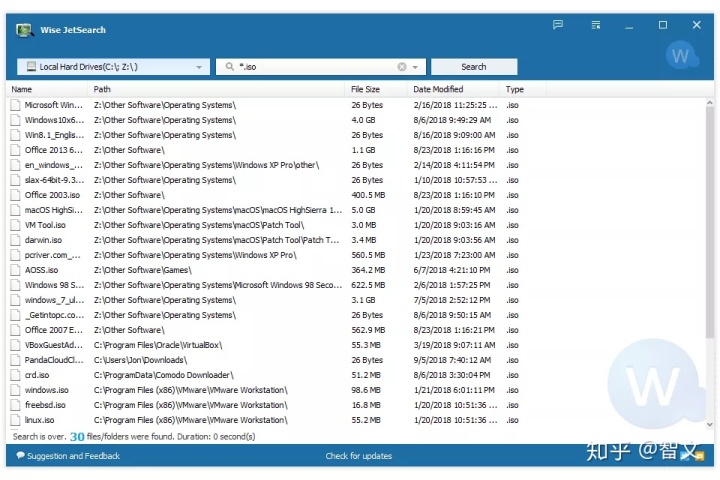Click the scrollbar up arrow
This screenshot has height=480, width=720.
710,103
